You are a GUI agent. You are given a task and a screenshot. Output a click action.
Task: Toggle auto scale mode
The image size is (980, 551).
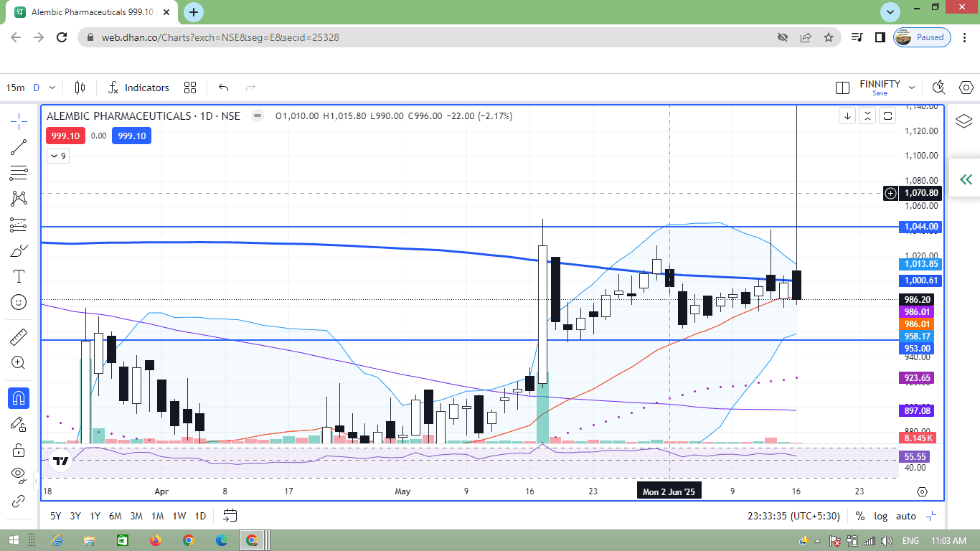906,516
